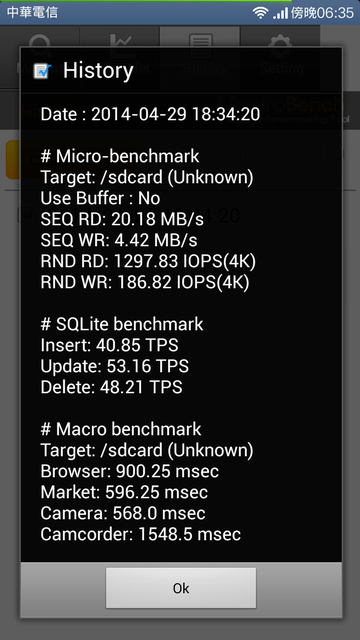The width and height of the screenshot is (360, 640).
Task: Tap the SQLite benchmark heading
Action: pos(122,324)
